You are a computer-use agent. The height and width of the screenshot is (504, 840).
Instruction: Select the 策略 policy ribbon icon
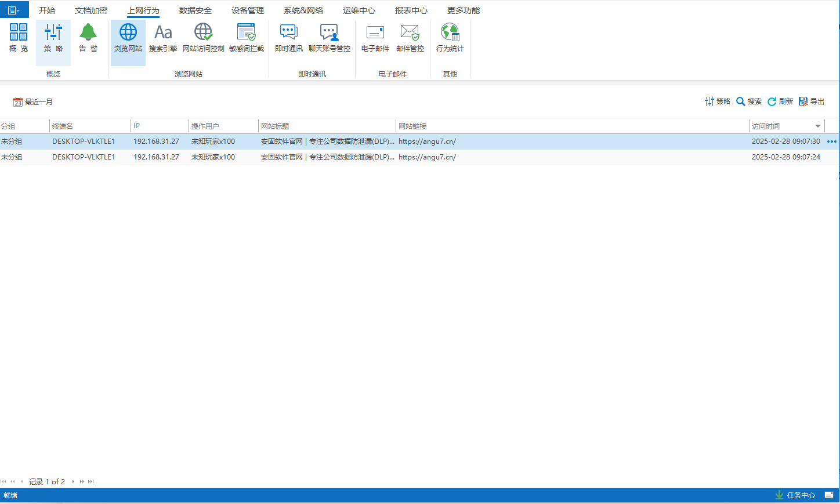(x=53, y=38)
